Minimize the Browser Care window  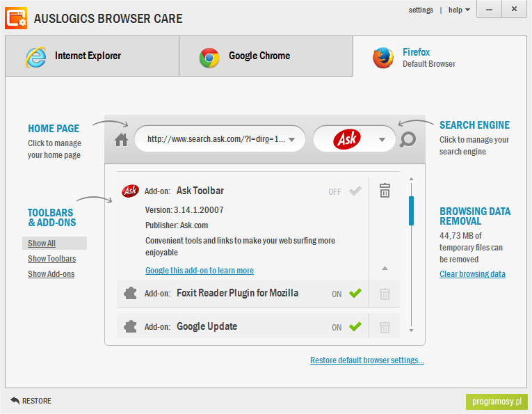(489, 10)
